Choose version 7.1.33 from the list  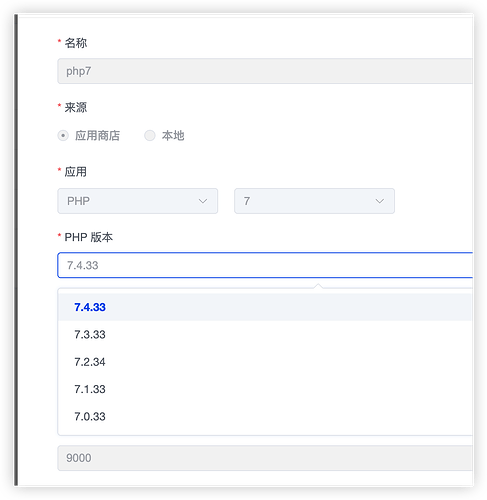[265, 389]
